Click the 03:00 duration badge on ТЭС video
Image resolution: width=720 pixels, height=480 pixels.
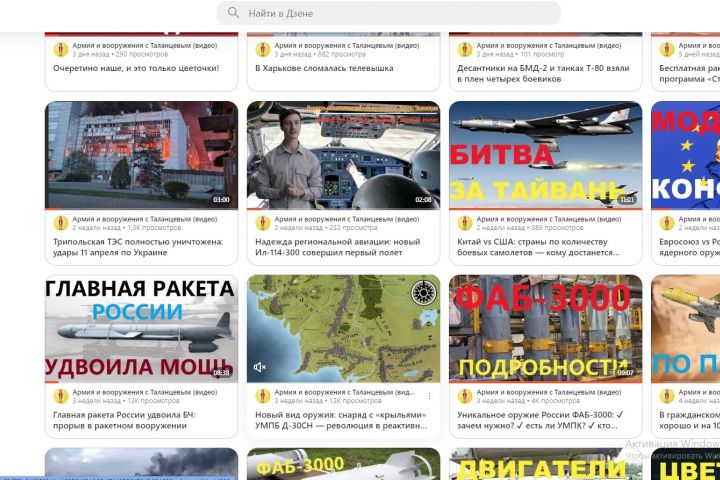(x=221, y=200)
